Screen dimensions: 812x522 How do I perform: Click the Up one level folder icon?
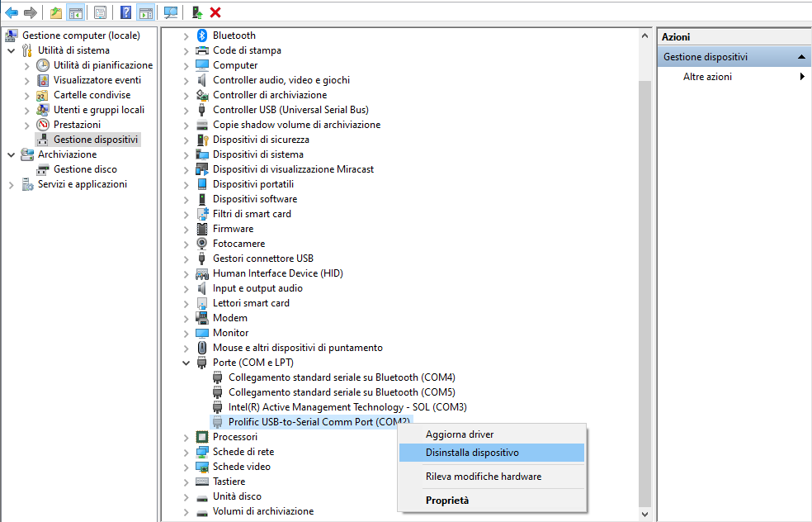tap(56, 12)
